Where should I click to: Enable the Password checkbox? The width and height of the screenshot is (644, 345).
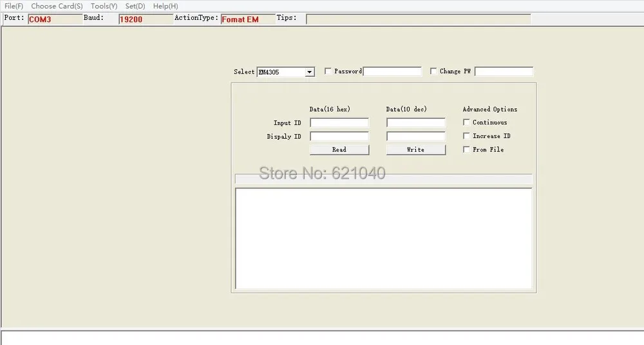tap(328, 71)
